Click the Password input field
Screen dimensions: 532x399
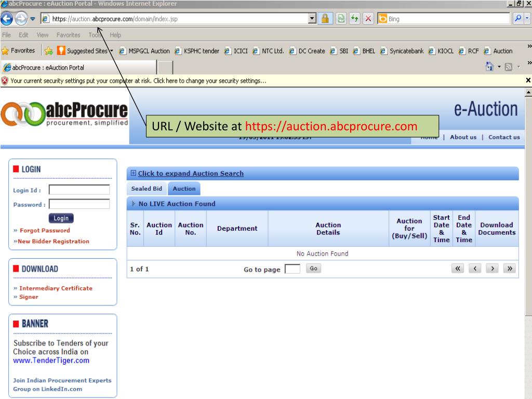[x=79, y=204]
